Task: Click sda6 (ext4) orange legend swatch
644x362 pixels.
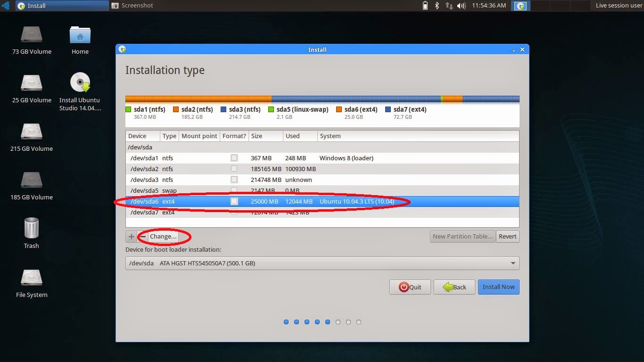Action: coord(339,109)
